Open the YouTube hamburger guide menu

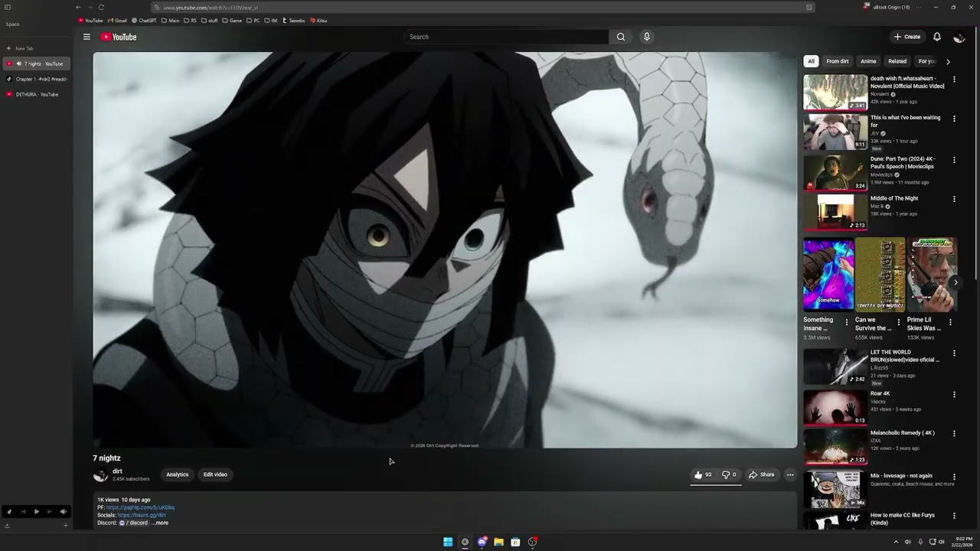click(x=87, y=37)
